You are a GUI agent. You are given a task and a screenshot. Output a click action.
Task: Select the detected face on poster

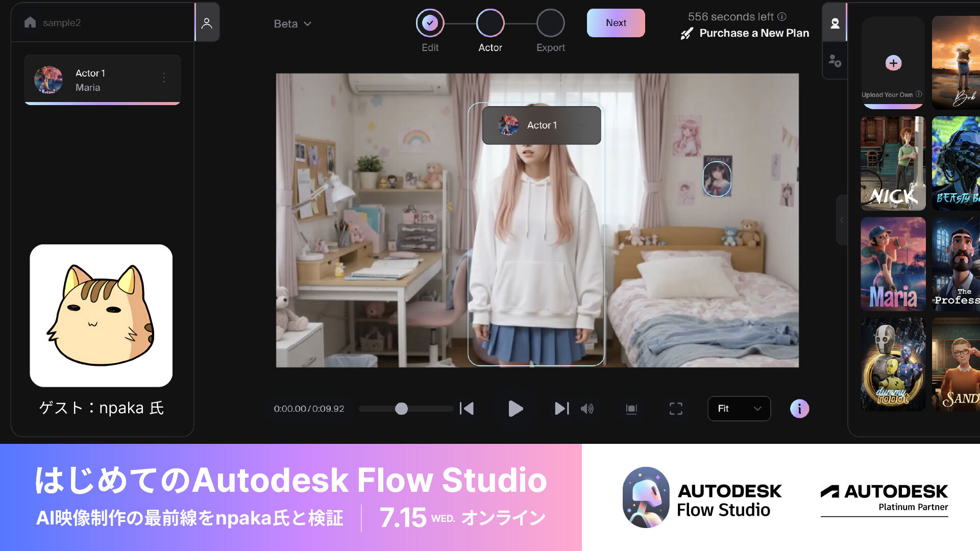coord(717,179)
